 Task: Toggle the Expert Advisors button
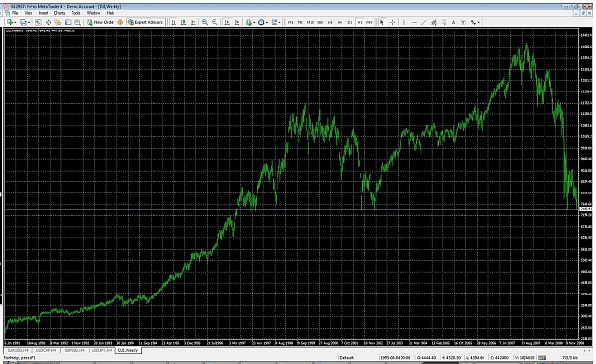point(146,22)
